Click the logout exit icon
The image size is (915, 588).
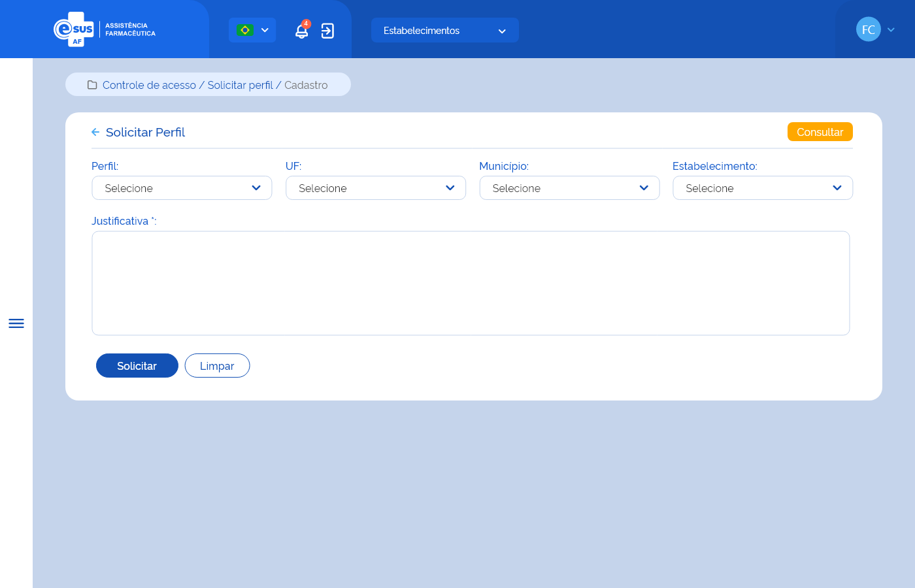click(327, 31)
